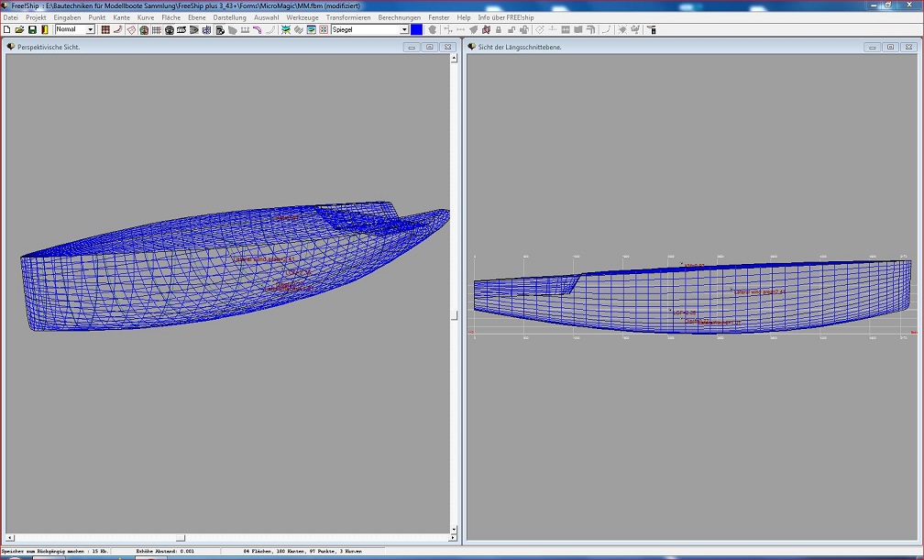Click the yellow-red exit door icon
The width and height of the screenshot is (924, 560).
coord(45,30)
